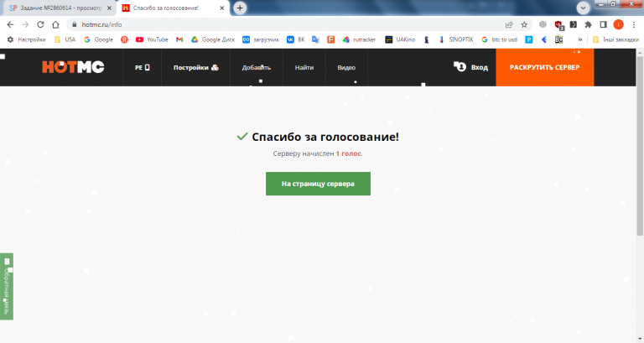
Task: Open the Найти menu item
Action: (x=304, y=67)
